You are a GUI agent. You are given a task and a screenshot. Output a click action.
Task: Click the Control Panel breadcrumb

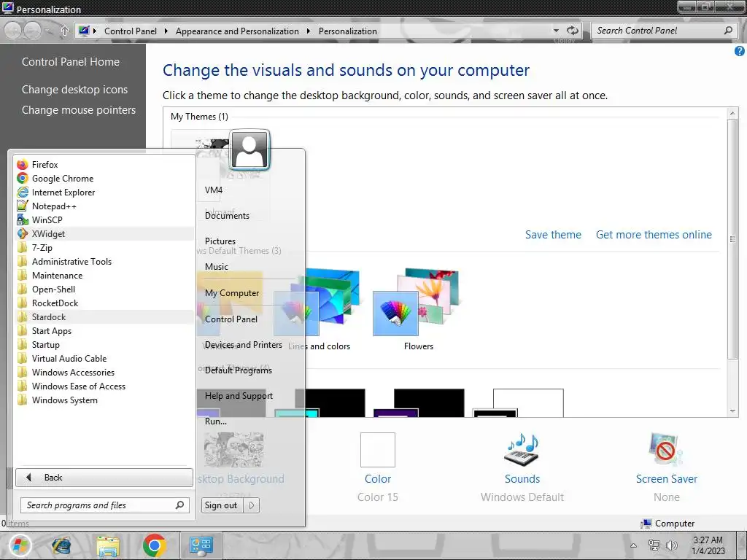click(x=131, y=31)
